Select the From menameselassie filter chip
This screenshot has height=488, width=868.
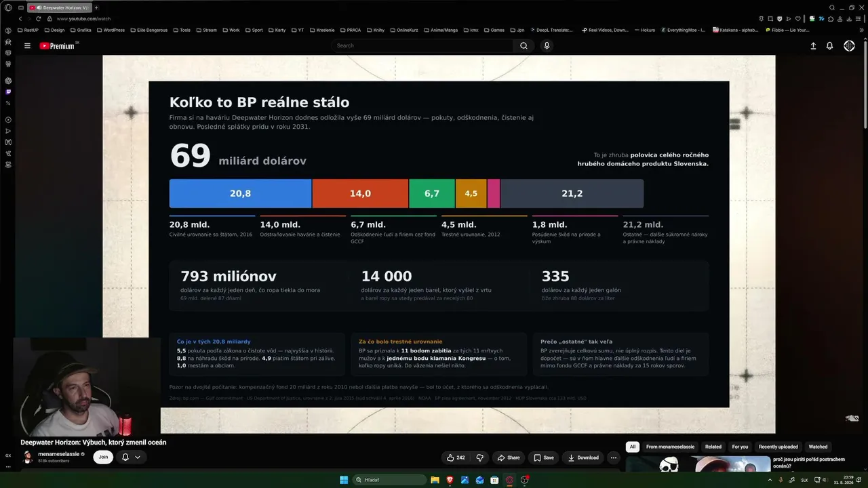pyautogui.click(x=671, y=447)
